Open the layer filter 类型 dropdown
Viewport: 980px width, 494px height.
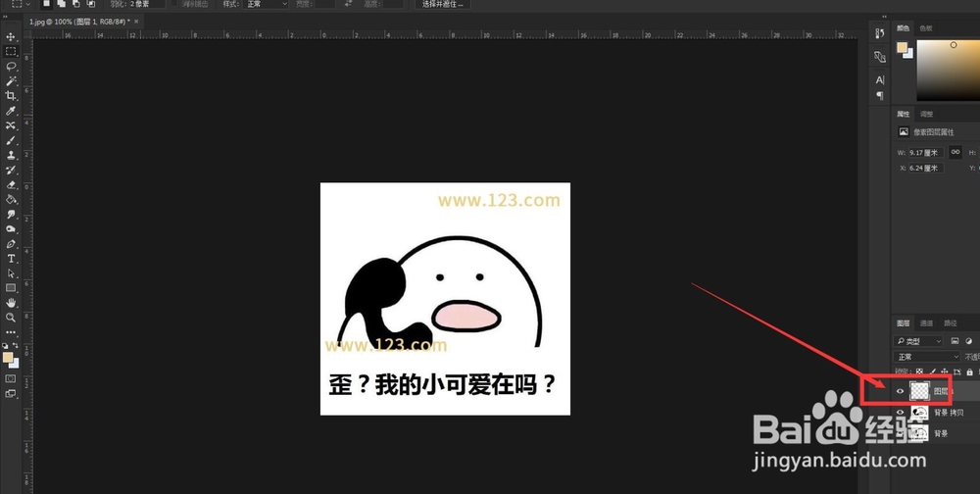(918, 341)
